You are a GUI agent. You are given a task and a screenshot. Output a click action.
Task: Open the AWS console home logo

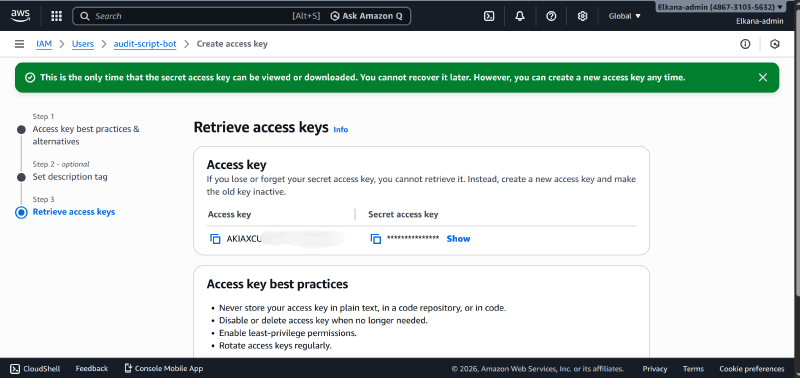tap(20, 16)
